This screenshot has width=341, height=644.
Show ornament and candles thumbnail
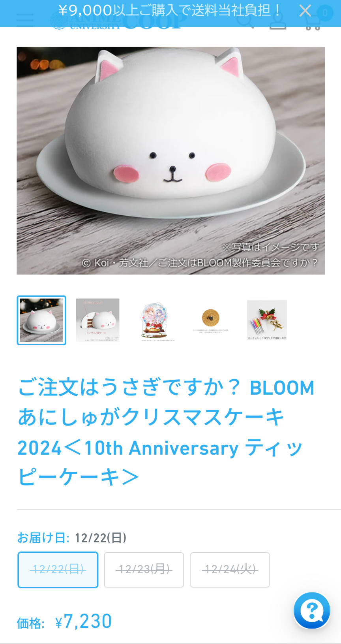267,320
